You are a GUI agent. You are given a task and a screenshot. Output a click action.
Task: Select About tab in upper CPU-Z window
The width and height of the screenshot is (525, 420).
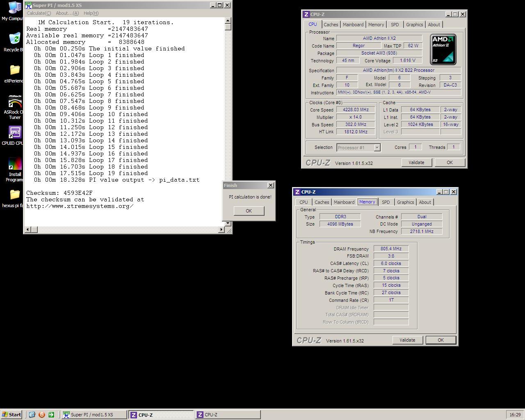[434, 25]
